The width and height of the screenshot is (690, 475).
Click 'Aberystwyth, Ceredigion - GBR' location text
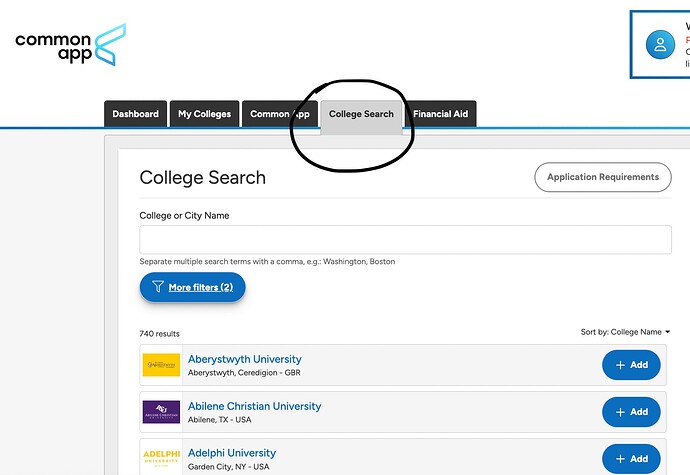click(244, 373)
